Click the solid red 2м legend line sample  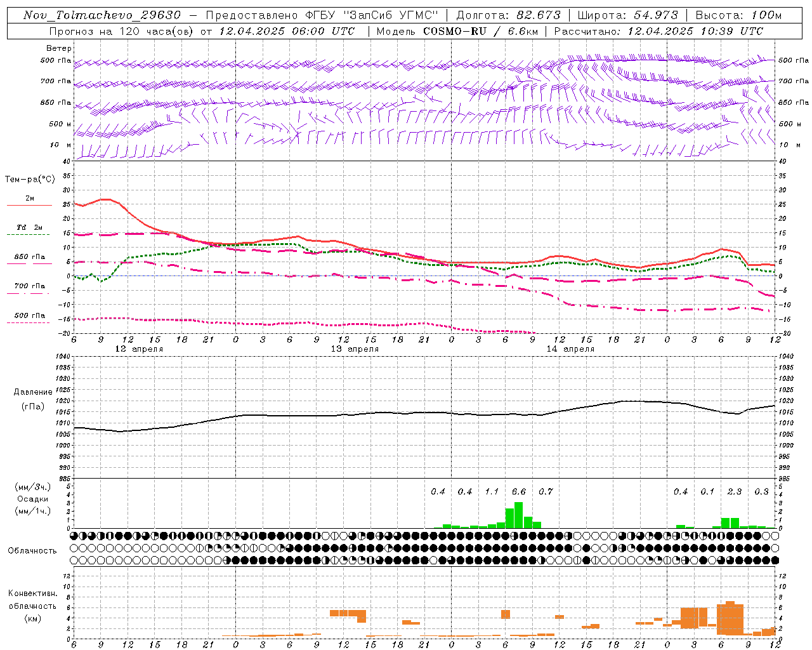[29, 206]
